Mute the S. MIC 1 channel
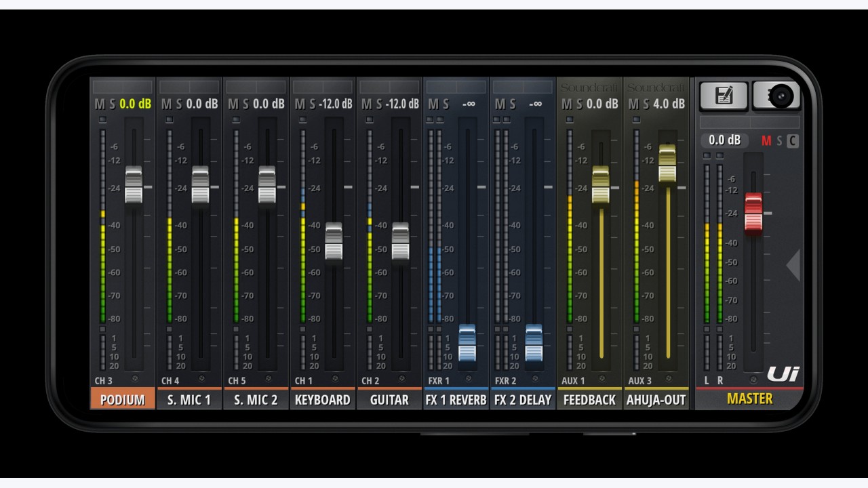The image size is (868, 488). pos(166,104)
